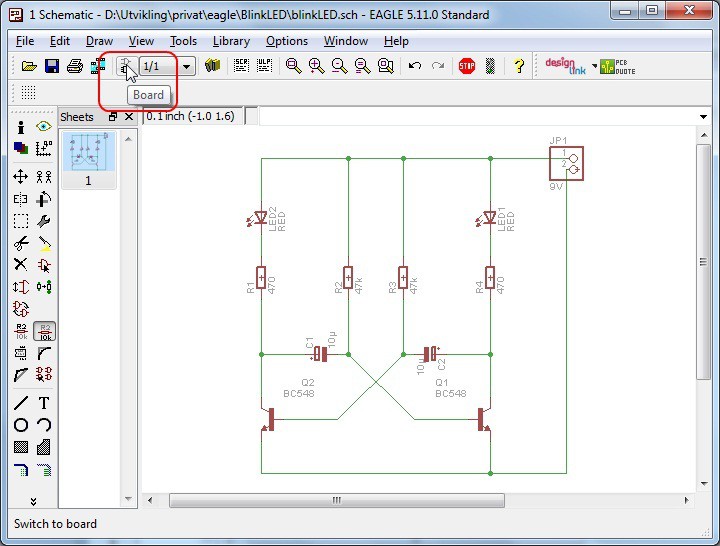
Task: Open the sheet selector 1/1 dropdown
Action: pyautogui.click(x=186, y=66)
